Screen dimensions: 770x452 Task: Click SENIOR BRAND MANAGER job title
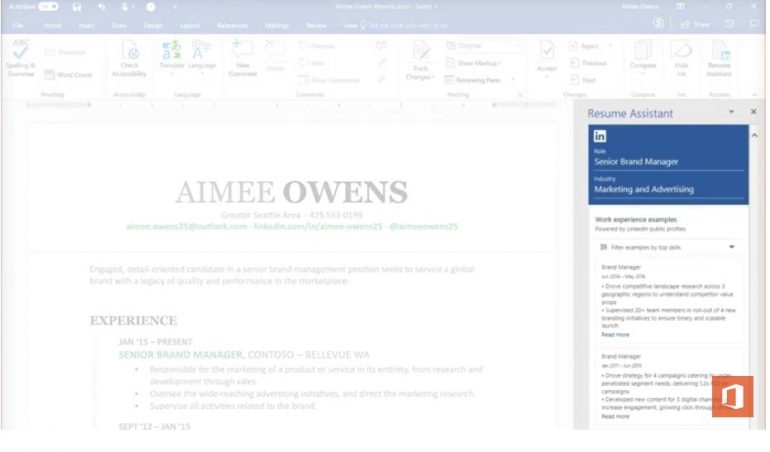pos(181,355)
